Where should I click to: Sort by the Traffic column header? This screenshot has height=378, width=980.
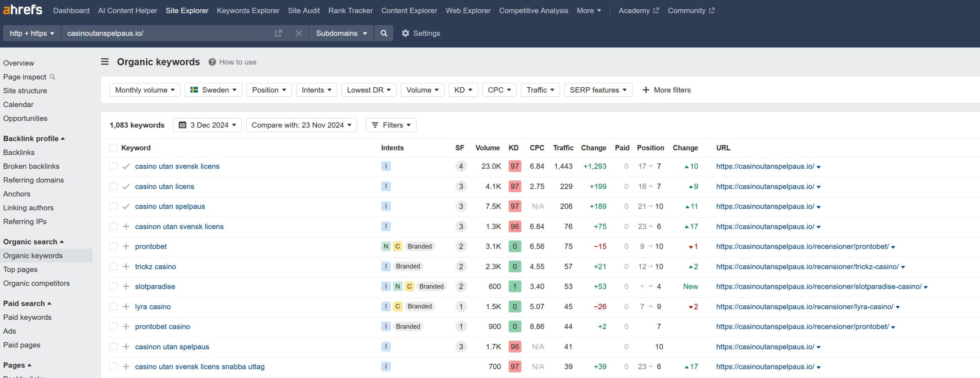coord(563,148)
